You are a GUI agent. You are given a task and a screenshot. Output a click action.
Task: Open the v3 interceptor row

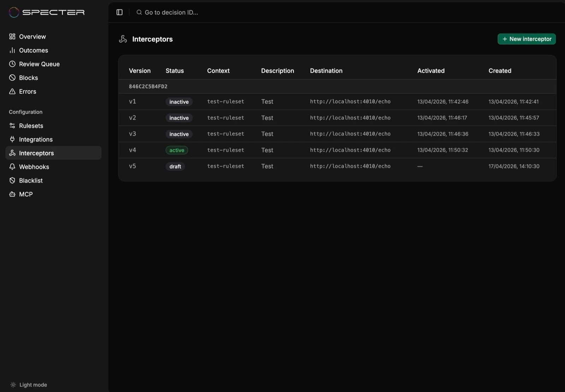(337, 134)
